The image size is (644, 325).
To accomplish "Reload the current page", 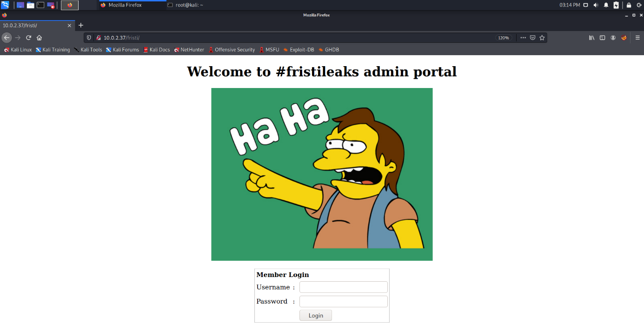I will (x=28, y=38).
